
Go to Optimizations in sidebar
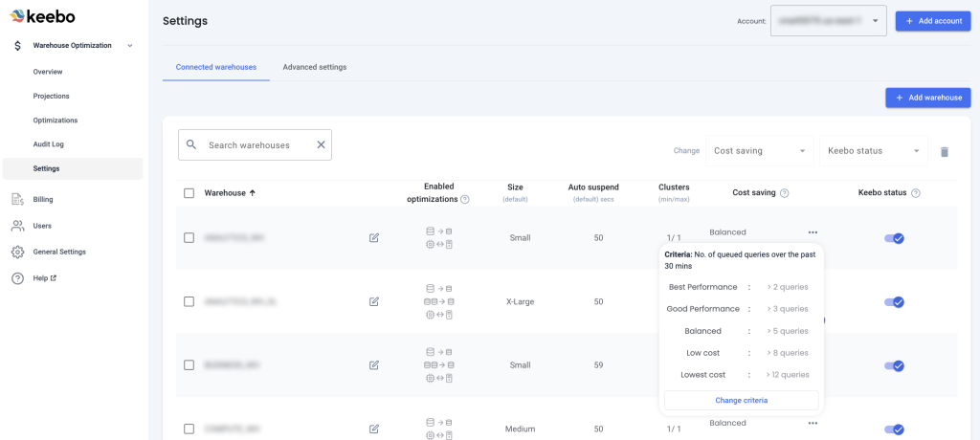pos(55,120)
